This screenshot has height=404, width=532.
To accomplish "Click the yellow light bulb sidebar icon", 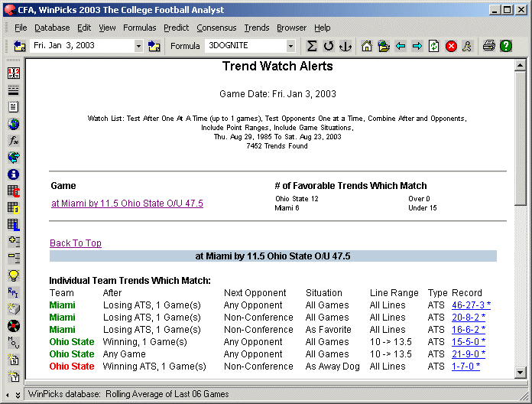I will [x=14, y=275].
